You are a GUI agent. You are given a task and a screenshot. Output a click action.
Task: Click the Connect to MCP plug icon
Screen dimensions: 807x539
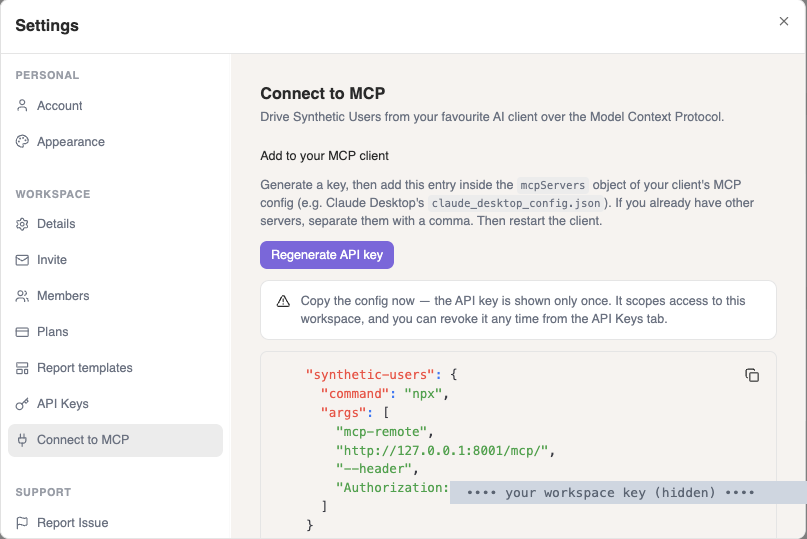(22, 440)
